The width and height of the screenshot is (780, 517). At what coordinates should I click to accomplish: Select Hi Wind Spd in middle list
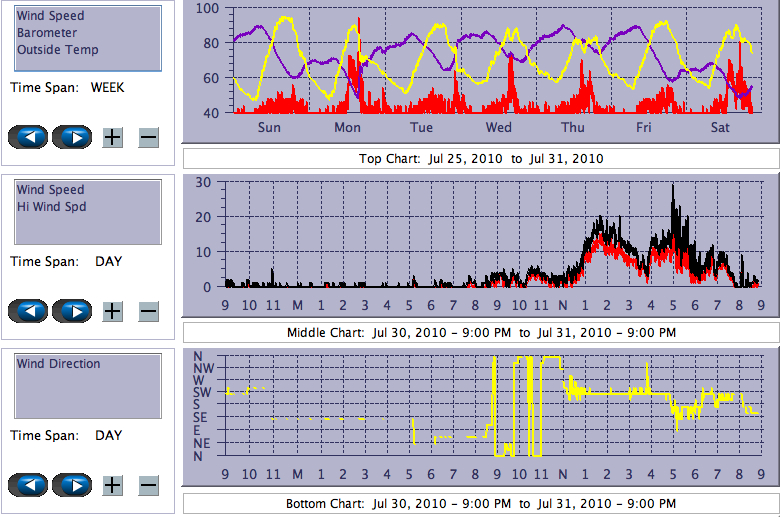click(51, 207)
